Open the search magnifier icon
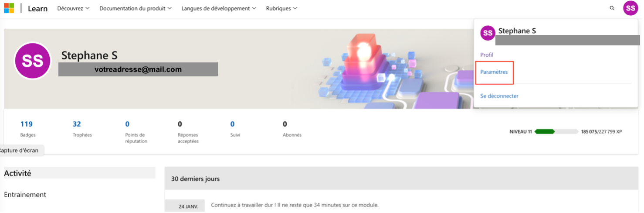The height and width of the screenshot is (213, 644). [x=612, y=8]
